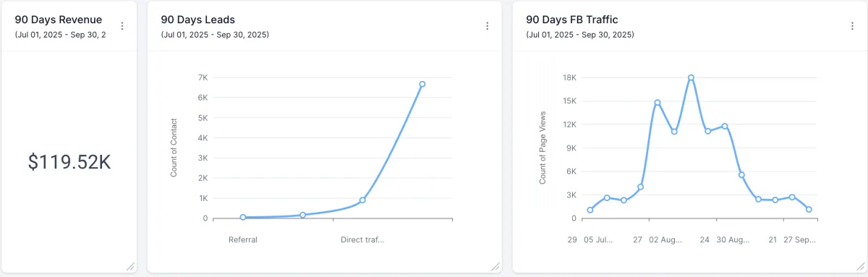868x277 pixels.
Task: Click the 90 Days FB Traffic title
Action: [572, 20]
